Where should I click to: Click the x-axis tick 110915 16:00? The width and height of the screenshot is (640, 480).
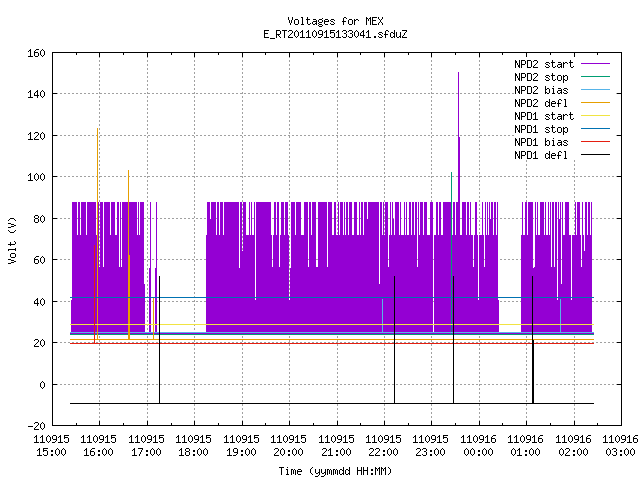point(98,446)
